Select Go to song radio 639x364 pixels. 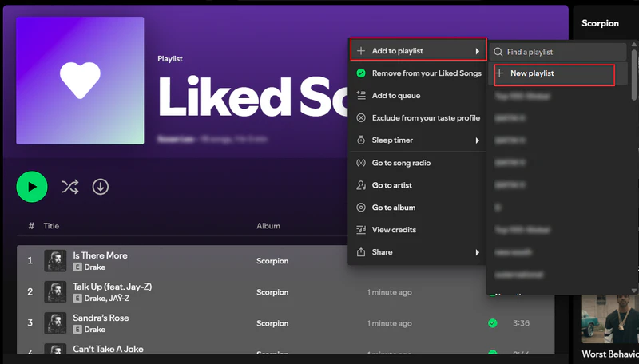click(x=418, y=163)
